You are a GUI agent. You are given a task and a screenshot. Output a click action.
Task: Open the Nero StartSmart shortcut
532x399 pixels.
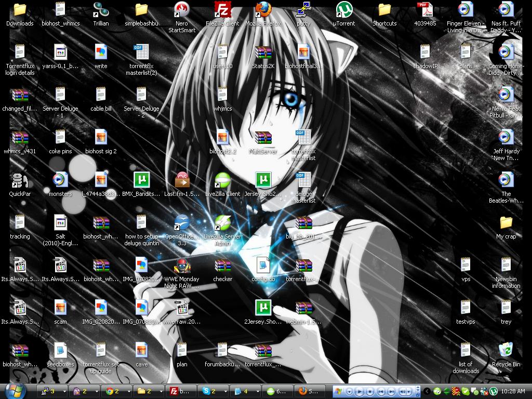(x=182, y=10)
